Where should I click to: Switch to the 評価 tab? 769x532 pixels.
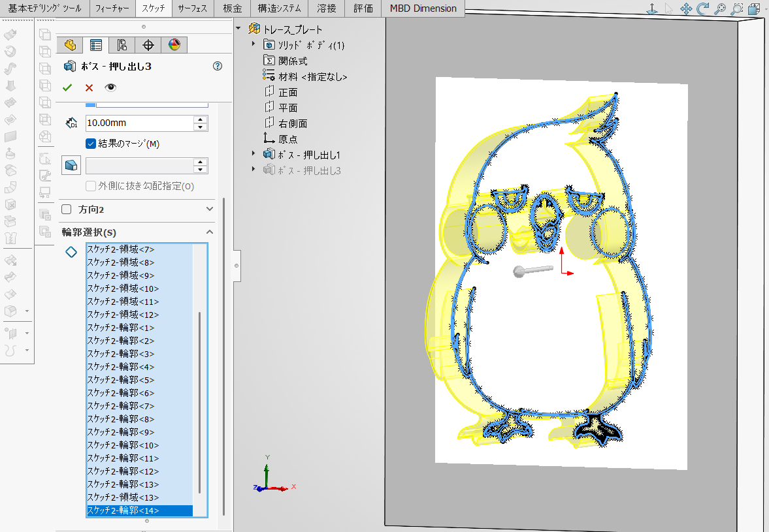tap(363, 8)
